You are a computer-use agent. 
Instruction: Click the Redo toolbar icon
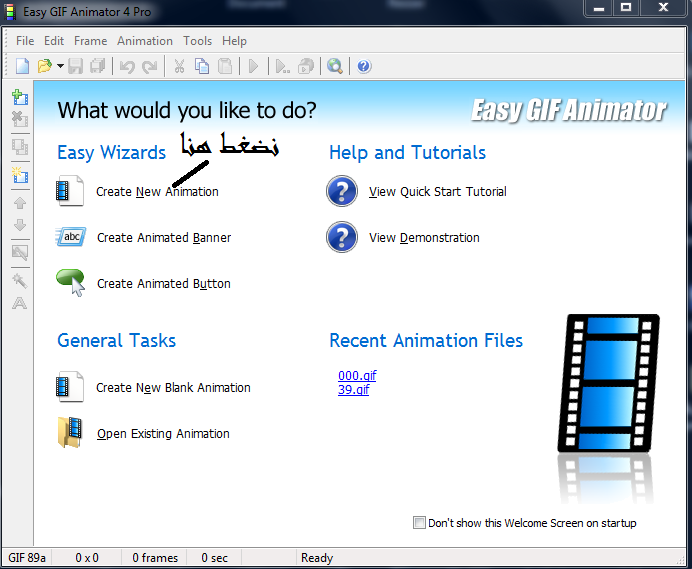tap(150, 67)
